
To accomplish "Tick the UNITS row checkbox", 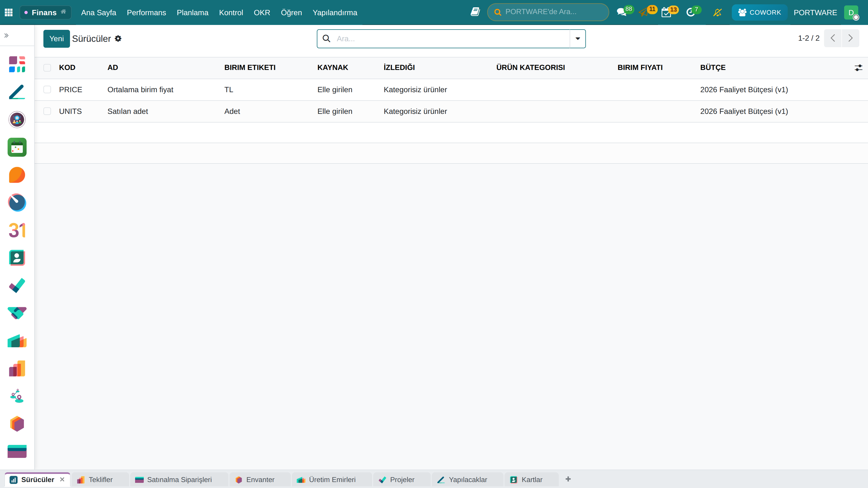I will click(47, 111).
